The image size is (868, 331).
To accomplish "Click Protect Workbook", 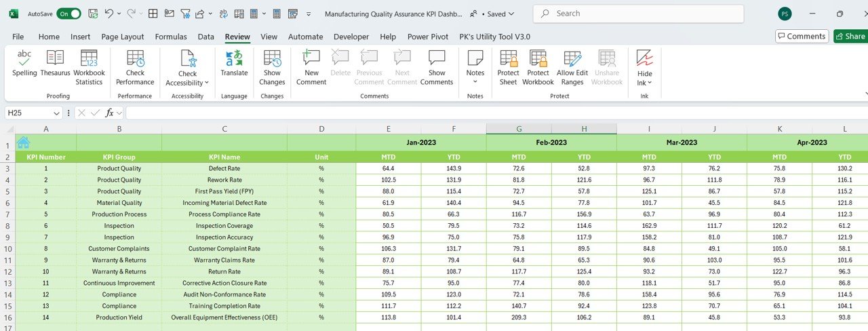I will pos(538,68).
